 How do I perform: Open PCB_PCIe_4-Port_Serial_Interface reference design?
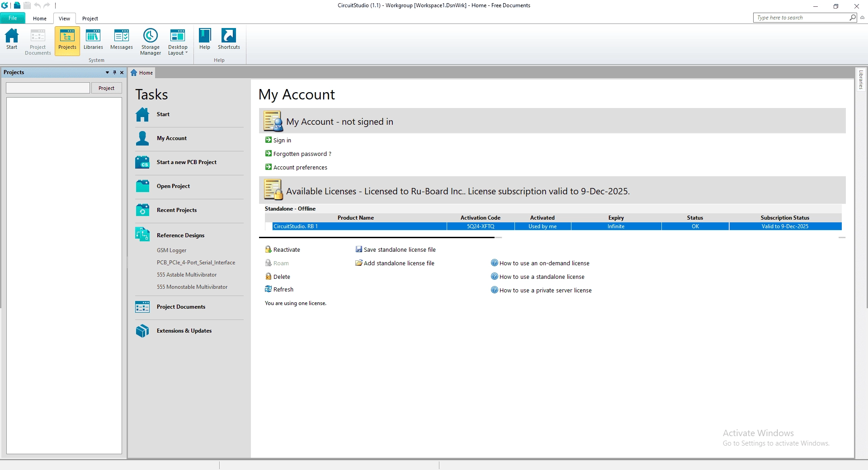196,263
